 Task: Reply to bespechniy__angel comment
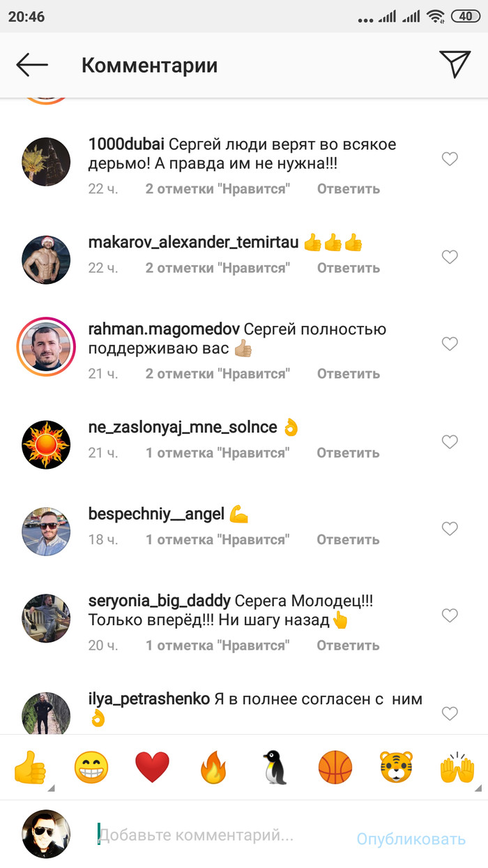tap(349, 539)
